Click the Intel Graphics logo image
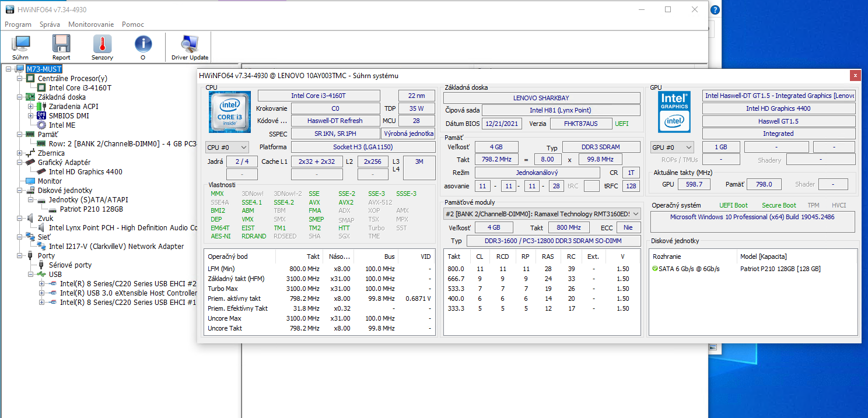This screenshot has width=868, height=418. pos(675,111)
